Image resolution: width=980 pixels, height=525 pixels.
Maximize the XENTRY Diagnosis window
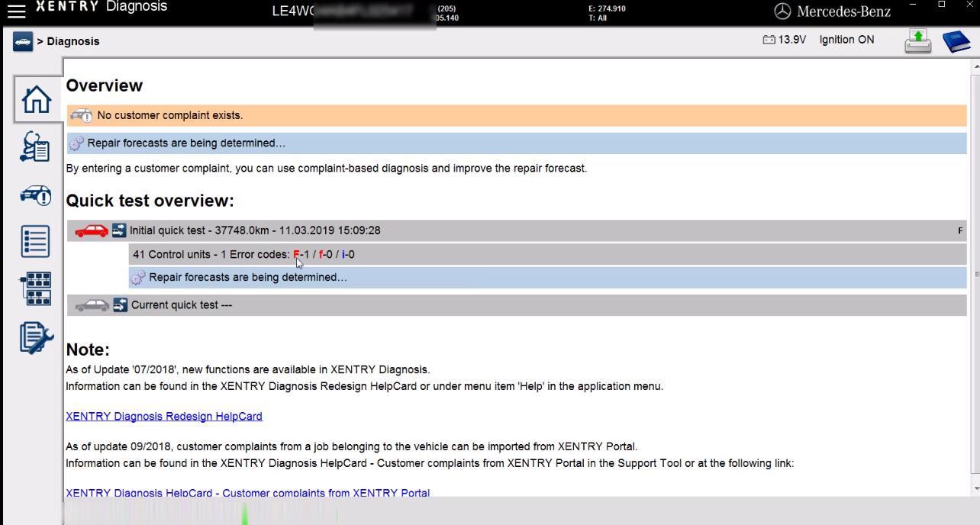click(942, 5)
